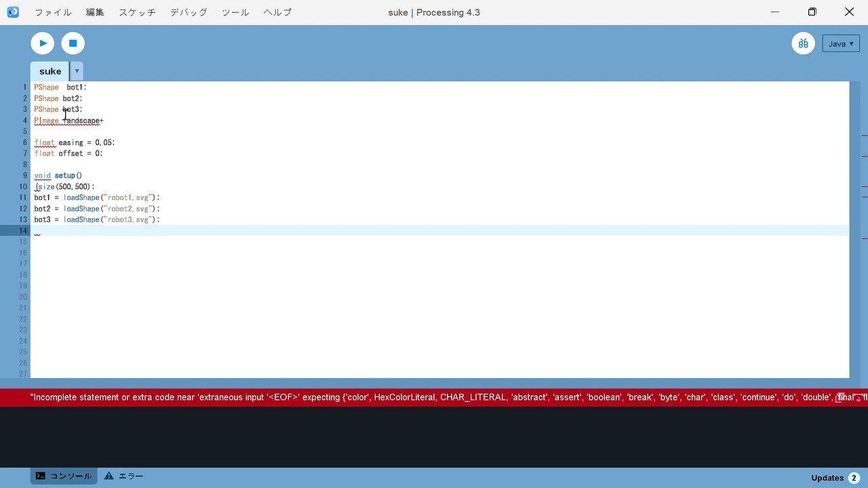Switch to the エラー errors tab

(x=123, y=476)
